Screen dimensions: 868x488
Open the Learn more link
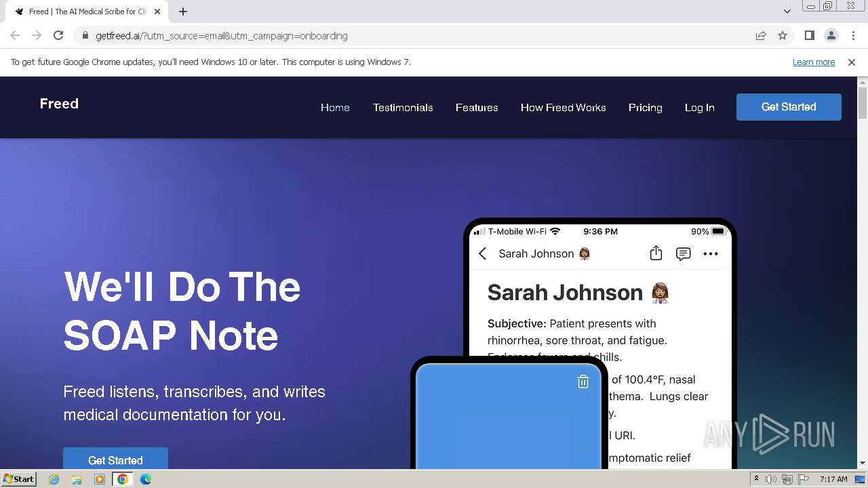(814, 62)
